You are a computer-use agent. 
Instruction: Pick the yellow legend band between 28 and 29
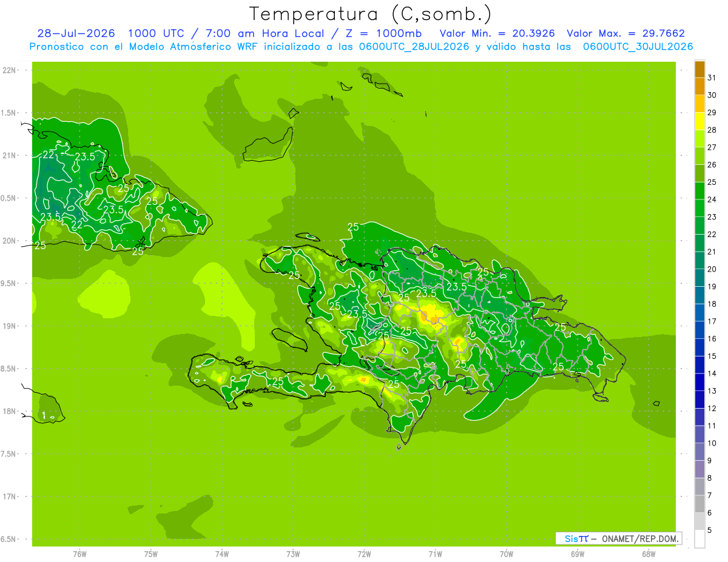pyautogui.click(x=699, y=121)
